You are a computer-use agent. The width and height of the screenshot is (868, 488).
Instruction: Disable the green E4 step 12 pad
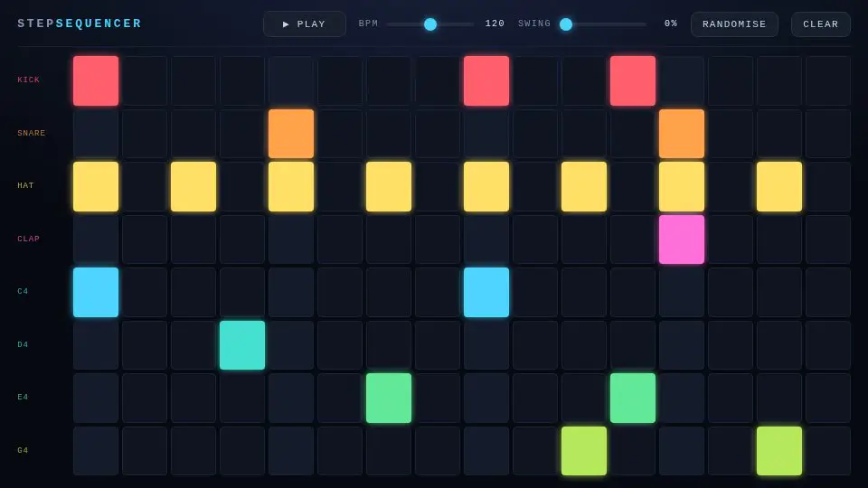[x=633, y=398]
